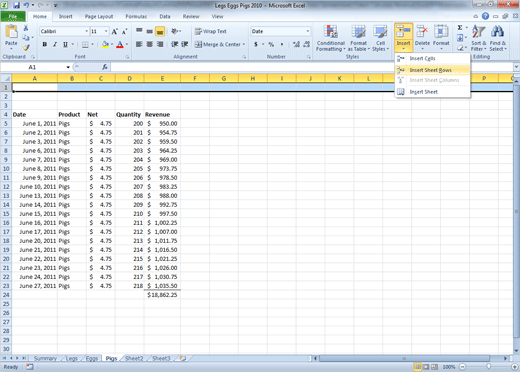The image size is (520, 372).
Task: Apply Accounting Number Format dollar icon
Action: (256, 44)
